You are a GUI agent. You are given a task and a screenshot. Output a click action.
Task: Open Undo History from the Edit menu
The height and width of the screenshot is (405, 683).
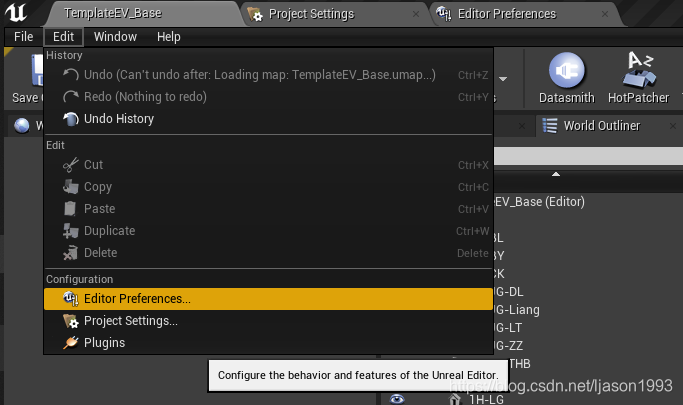coord(268,119)
